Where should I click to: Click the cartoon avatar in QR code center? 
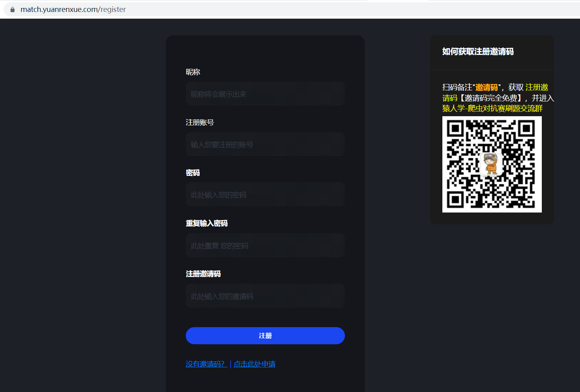pyautogui.click(x=491, y=164)
